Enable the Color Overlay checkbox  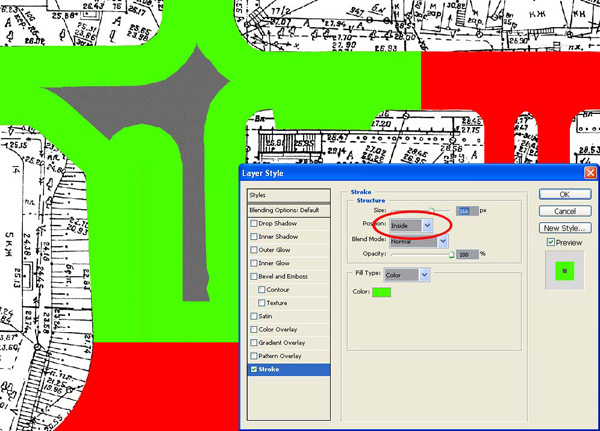point(253,329)
